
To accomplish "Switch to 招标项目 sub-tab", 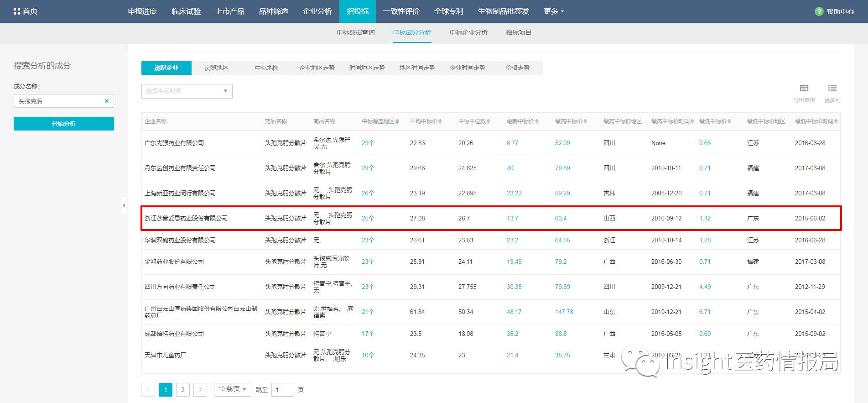I will (519, 32).
